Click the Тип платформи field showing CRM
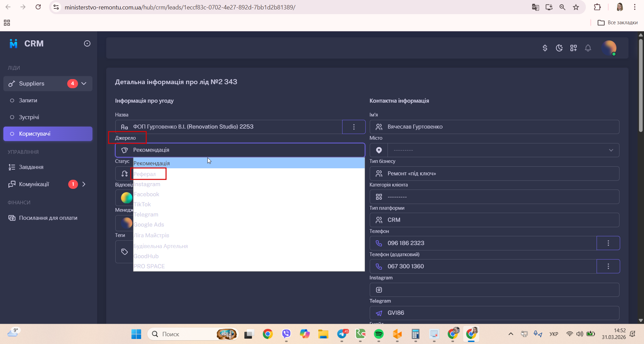644x344 pixels. click(x=494, y=220)
